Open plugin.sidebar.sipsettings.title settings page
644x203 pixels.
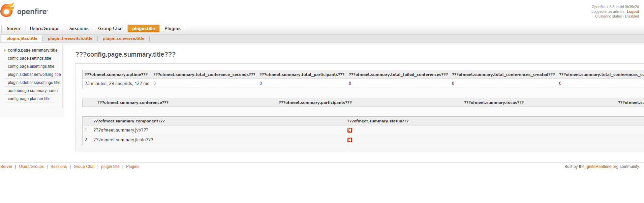point(34,82)
